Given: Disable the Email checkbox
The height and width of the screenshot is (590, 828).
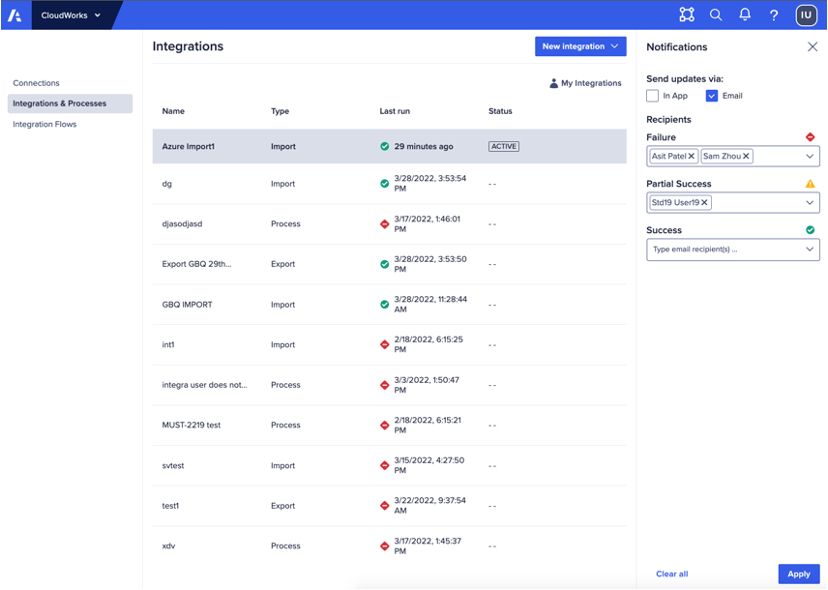Looking at the screenshot, I should pos(713,95).
